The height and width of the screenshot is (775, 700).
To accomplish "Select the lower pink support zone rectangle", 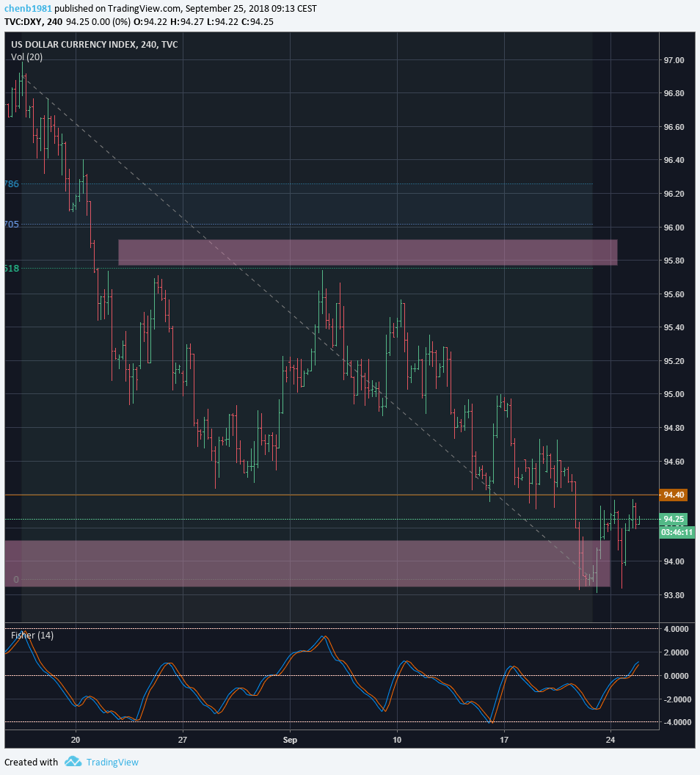I will (x=307, y=564).
